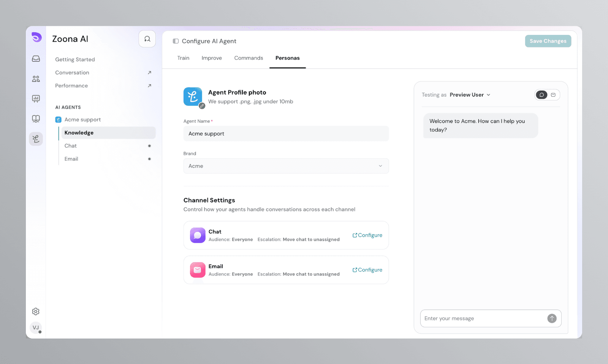Open the contacts people icon
This screenshot has height=364, width=608.
pyautogui.click(x=36, y=79)
